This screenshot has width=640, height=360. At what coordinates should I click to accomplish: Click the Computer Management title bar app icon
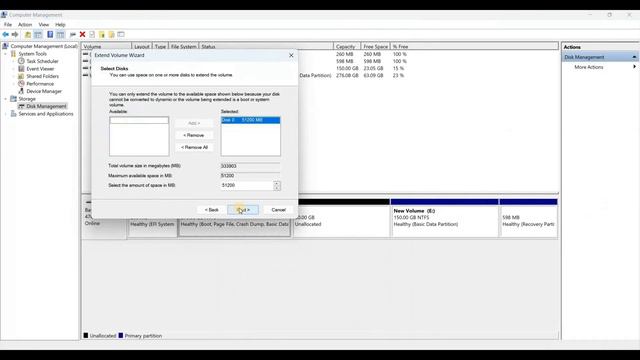tap(4, 15)
